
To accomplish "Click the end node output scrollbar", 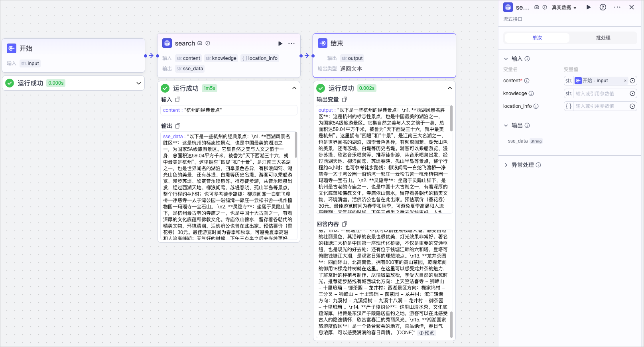I will point(451,118).
